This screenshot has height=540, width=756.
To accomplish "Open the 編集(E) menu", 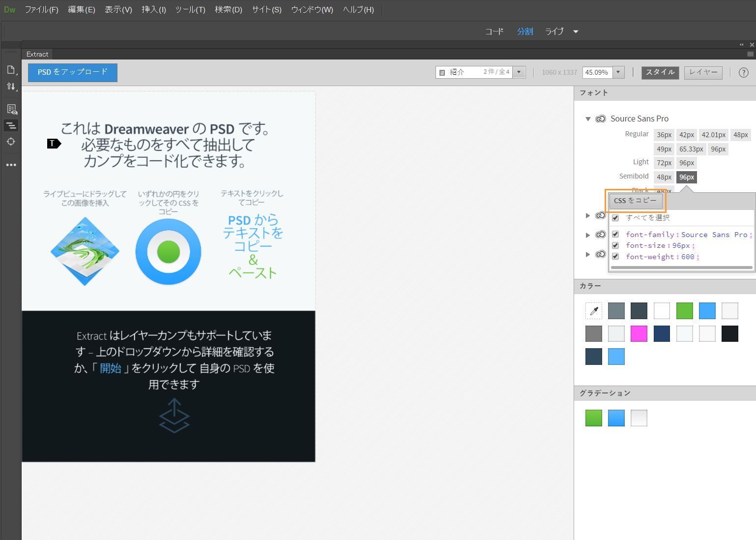I will (x=82, y=10).
